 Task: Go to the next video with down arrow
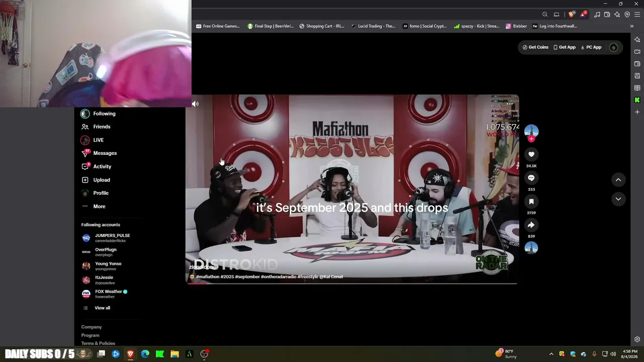618,199
